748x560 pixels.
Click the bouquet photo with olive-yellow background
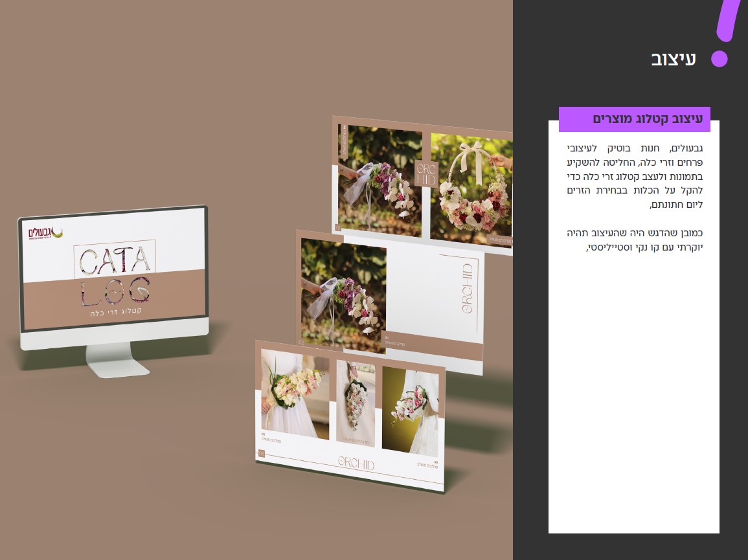tap(410, 411)
